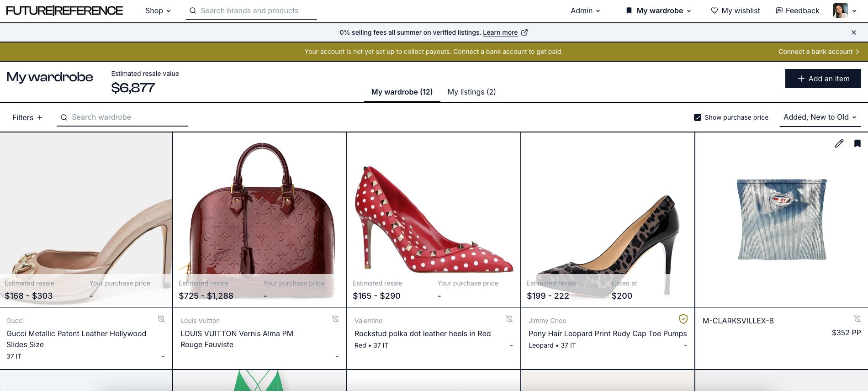Click the Gucci brand label
868x391 pixels.
coord(15,321)
